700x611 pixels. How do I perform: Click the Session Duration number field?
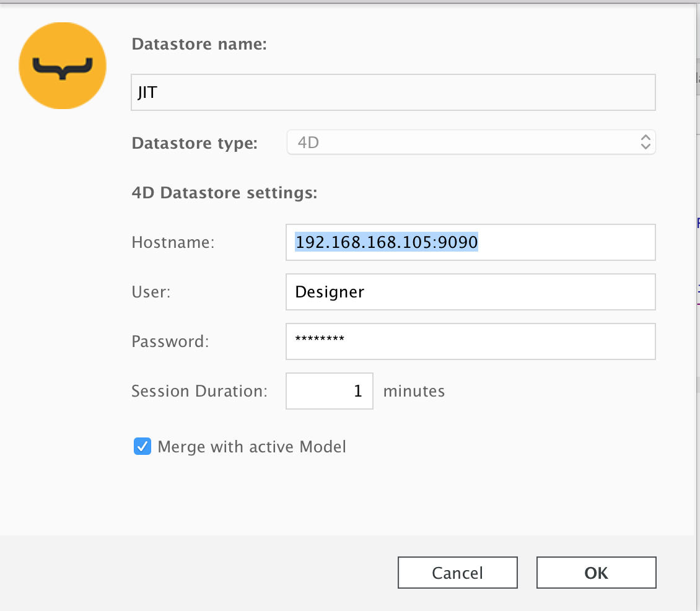point(330,391)
